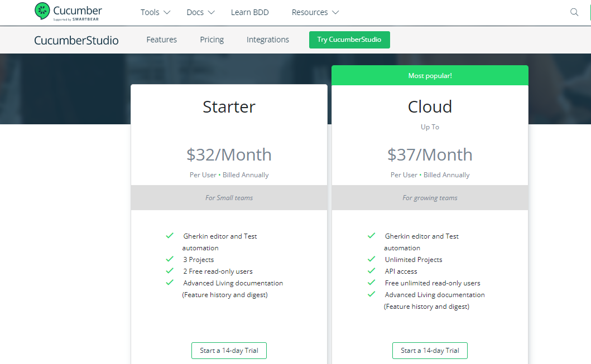Click 'For Small teams' label

229,198
